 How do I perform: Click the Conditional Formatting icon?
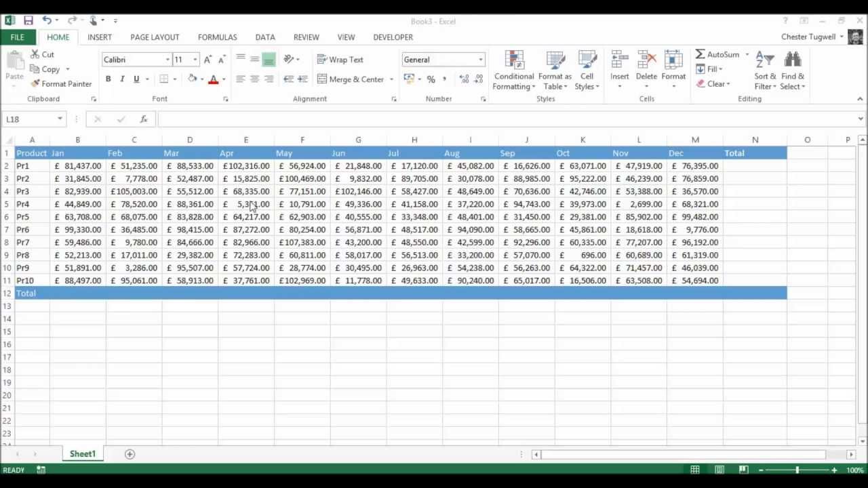(514, 62)
